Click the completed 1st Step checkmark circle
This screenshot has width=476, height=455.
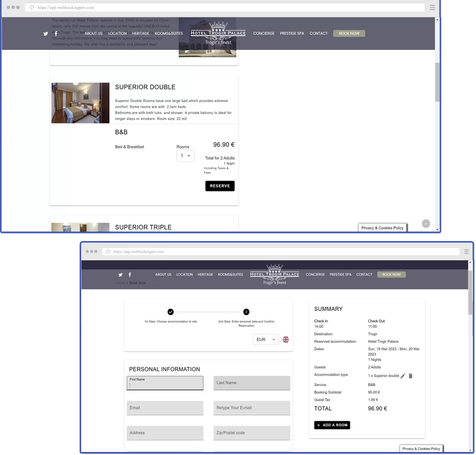coord(170,312)
